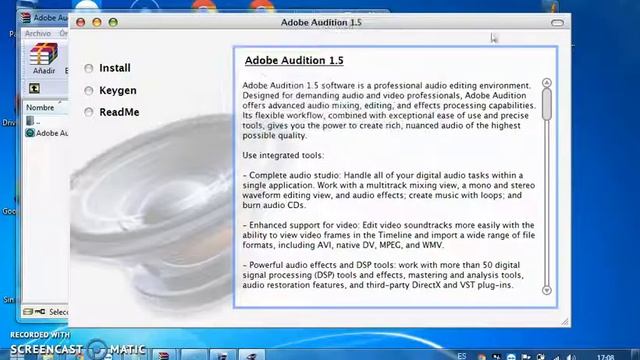Zoom the Adobe Audition window with green button
The height and width of the screenshot is (360, 640).
pos(113,22)
